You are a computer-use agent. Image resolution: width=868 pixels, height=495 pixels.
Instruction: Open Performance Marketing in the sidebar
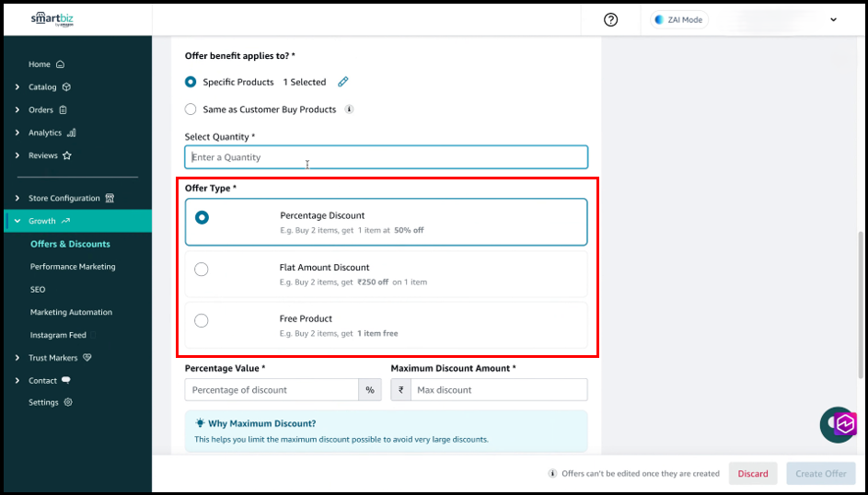pos(73,267)
